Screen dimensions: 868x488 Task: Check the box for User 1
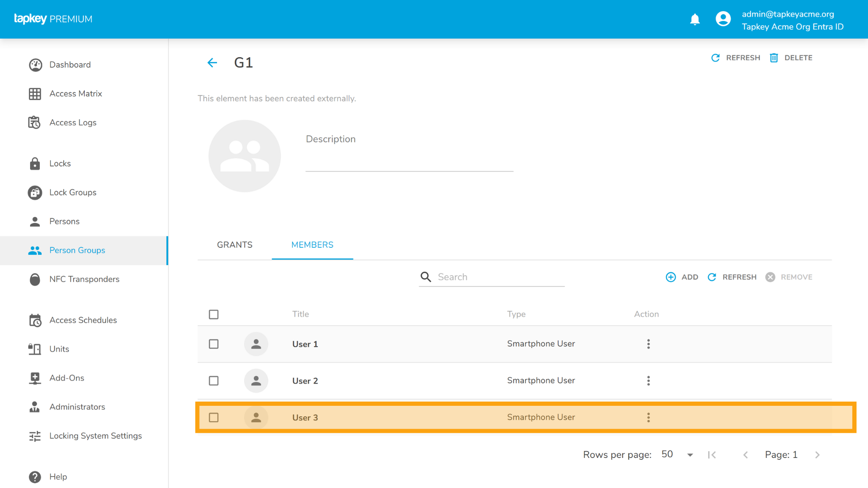(214, 344)
